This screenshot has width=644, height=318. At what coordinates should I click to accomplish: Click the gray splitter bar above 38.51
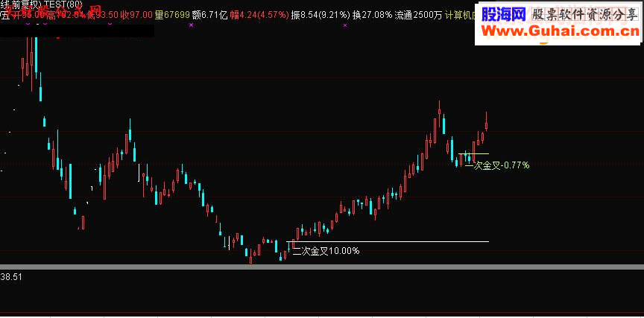pyautogui.click(x=322, y=267)
